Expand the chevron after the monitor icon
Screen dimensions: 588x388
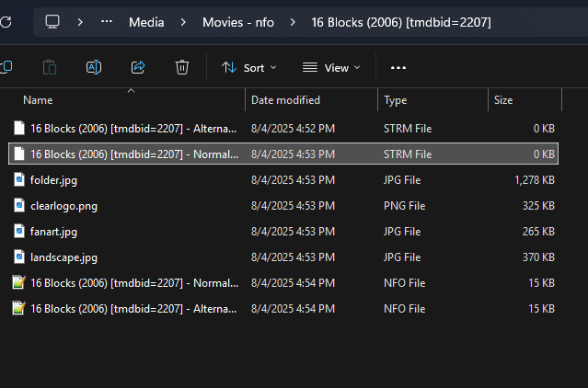click(80, 21)
